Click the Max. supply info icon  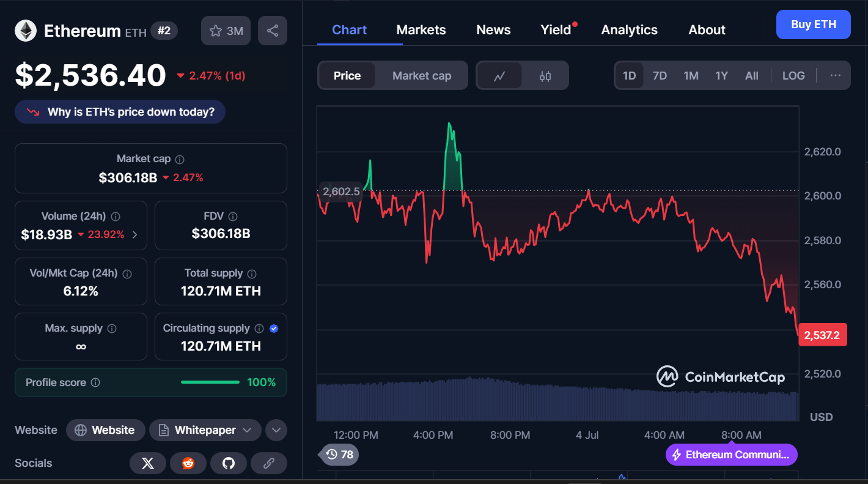(112, 329)
